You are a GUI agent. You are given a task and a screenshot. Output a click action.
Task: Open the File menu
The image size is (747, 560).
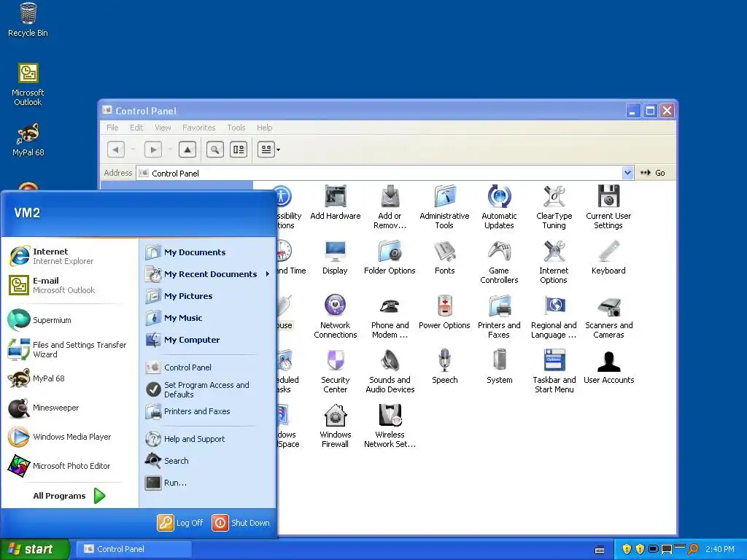112,128
